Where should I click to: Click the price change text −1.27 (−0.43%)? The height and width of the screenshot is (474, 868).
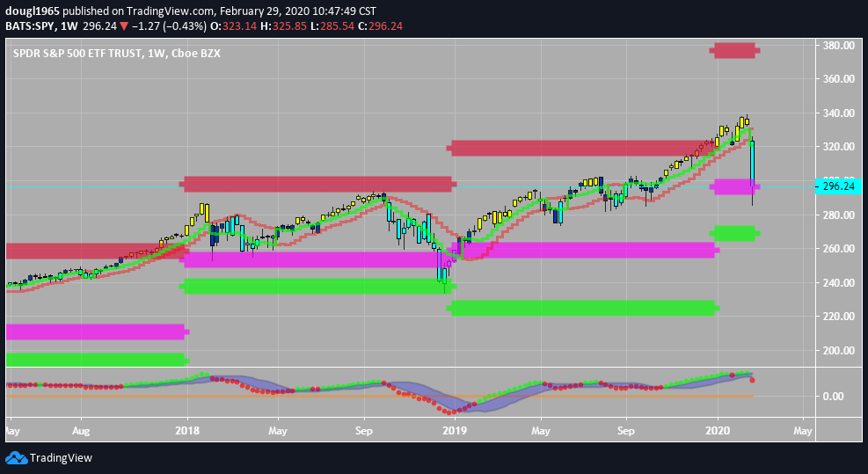click(x=169, y=26)
